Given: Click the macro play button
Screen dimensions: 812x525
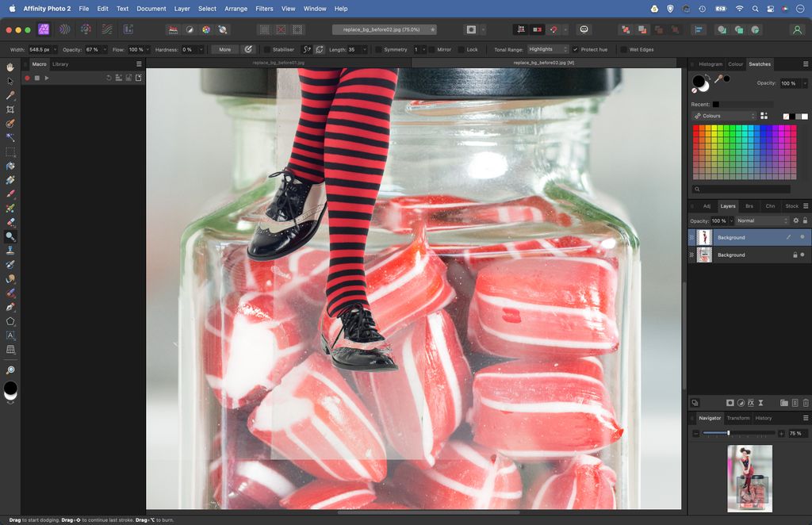Looking at the screenshot, I should click(x=47, y=79).
